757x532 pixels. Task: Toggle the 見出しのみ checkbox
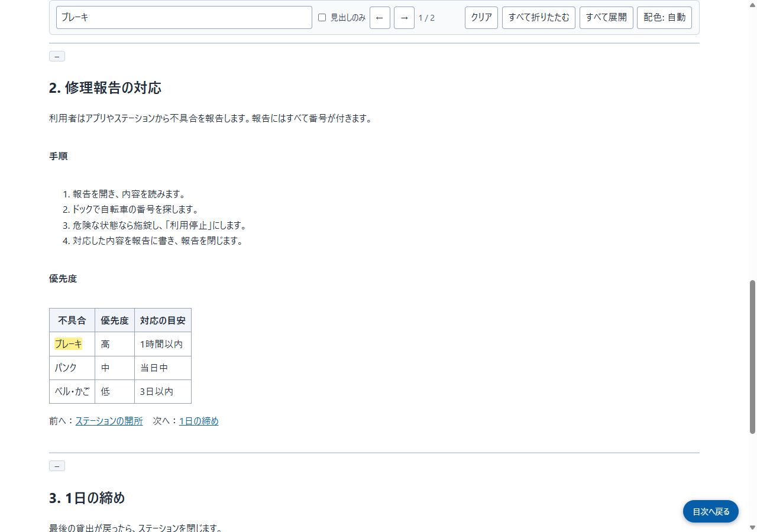pyautogui.click(x=322, y=18)
